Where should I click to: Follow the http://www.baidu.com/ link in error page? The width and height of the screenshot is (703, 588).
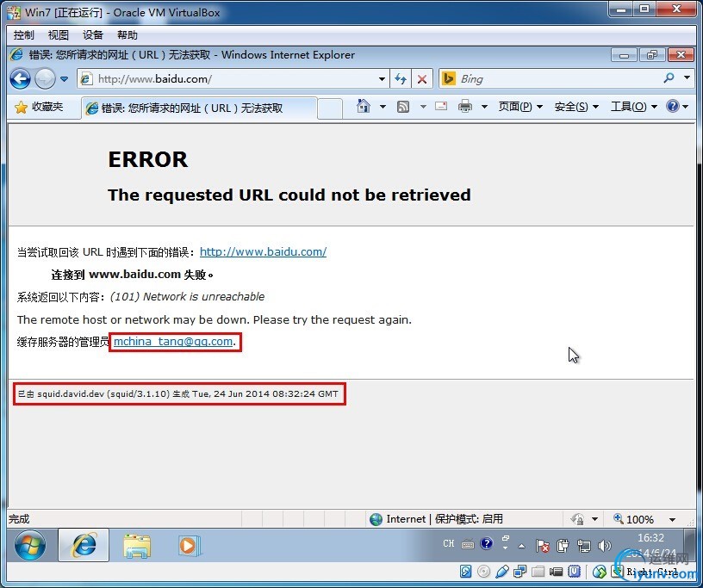(x=263, y=252)
